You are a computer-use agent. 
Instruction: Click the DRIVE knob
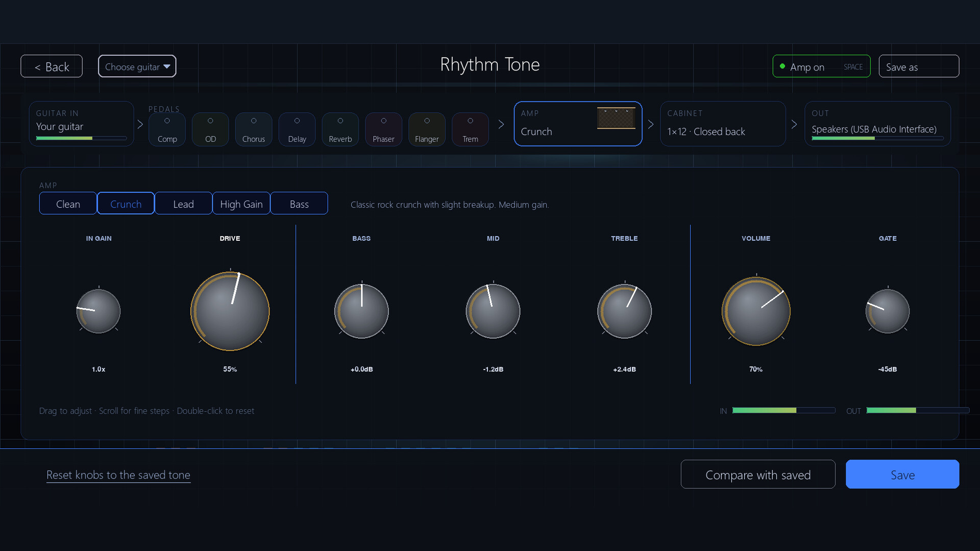[230, 311]
